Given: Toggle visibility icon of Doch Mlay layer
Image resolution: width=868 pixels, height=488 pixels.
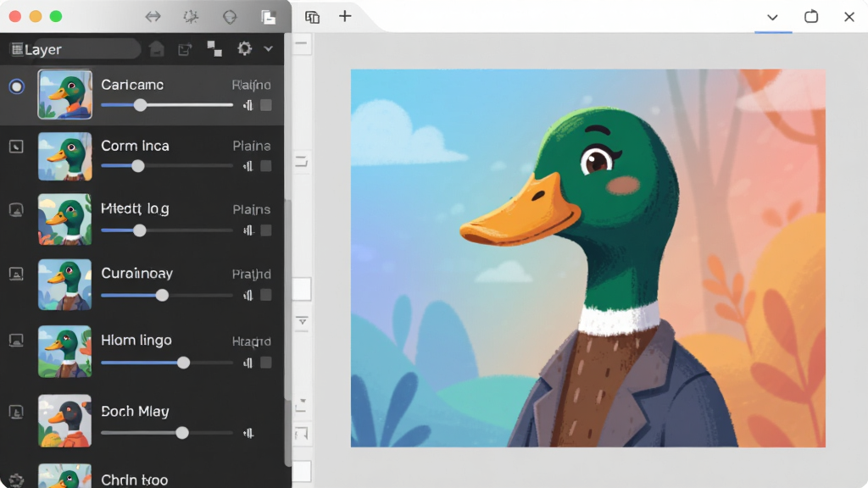Looking at the screenshot, I should tap(16, 413).
